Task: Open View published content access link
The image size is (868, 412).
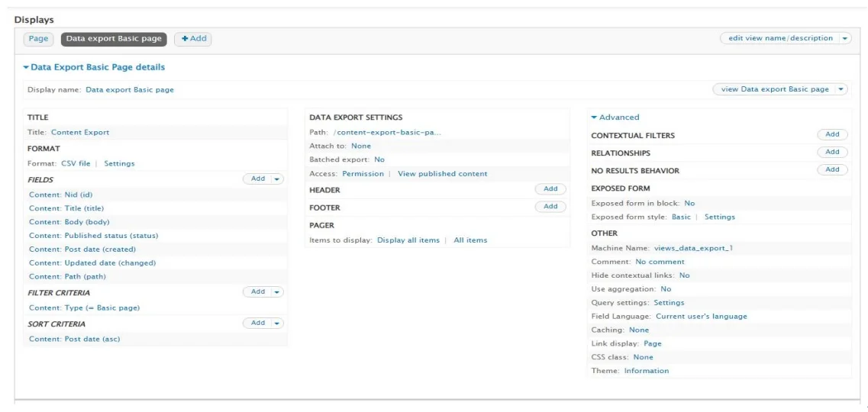Action: [443, 174]
